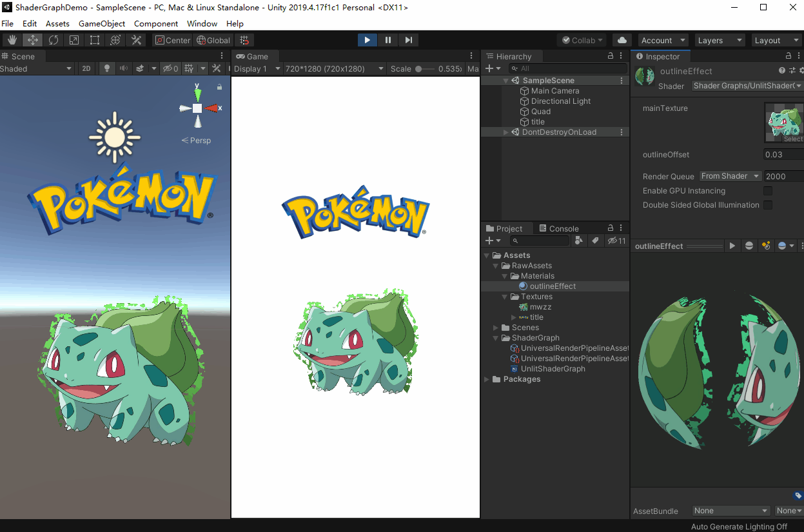Open Scene view component tools icon

[216, 68]
